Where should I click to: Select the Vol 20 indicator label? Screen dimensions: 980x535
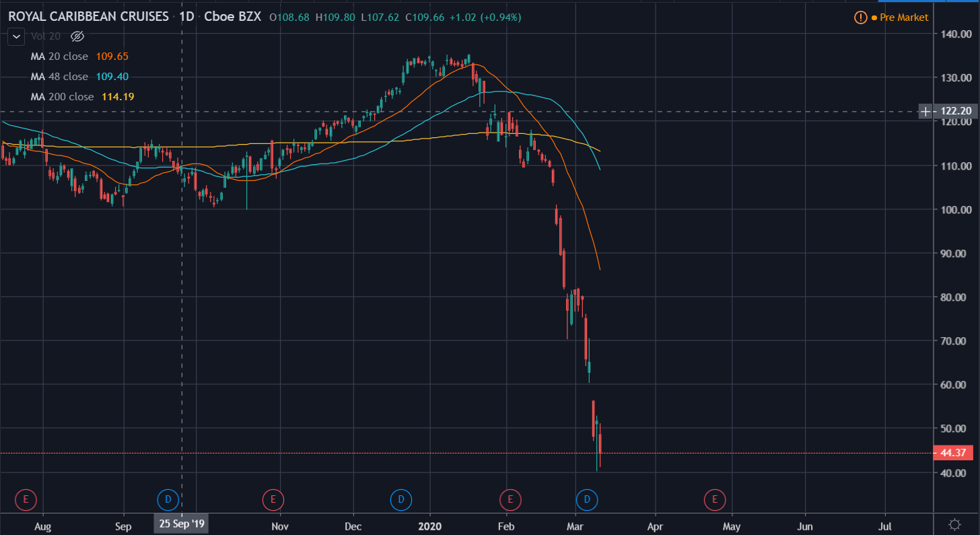point(47,36)
